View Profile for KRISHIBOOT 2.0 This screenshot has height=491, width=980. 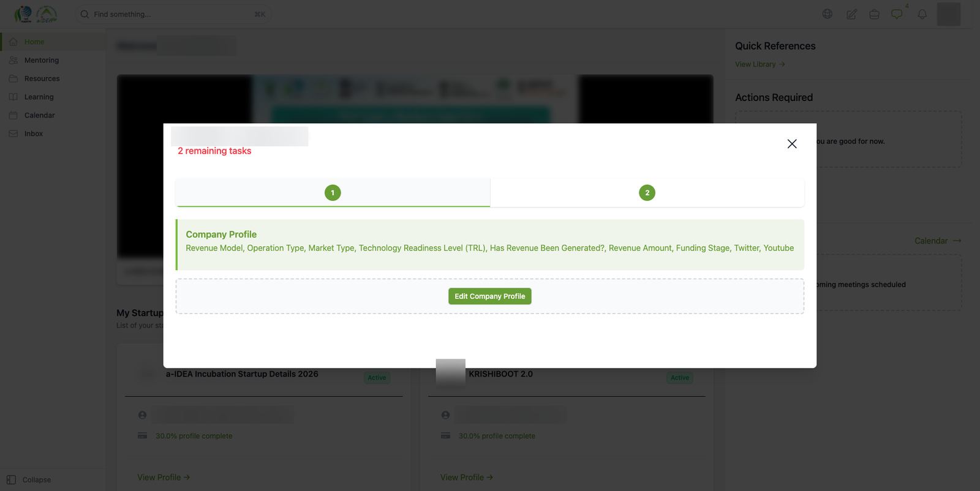467,478
